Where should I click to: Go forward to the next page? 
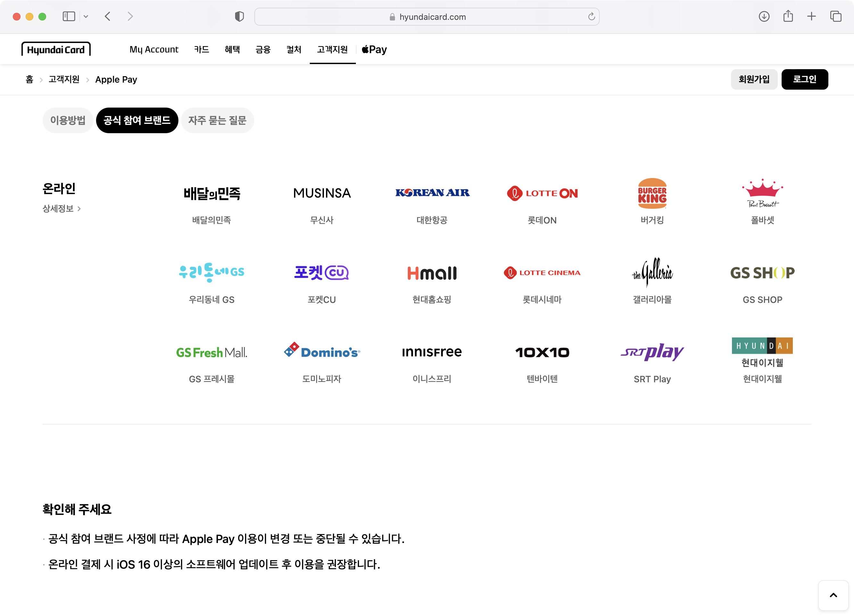click(x=130, y=17)
